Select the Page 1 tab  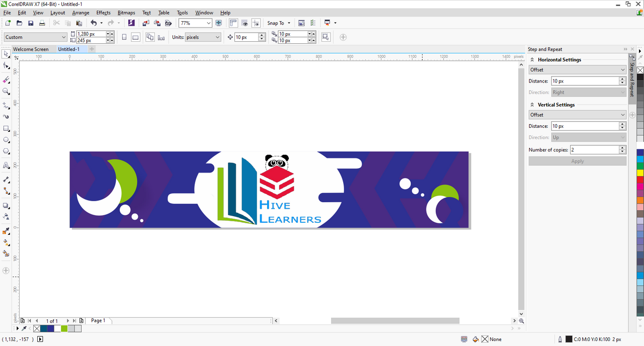(x=98, y=320)
